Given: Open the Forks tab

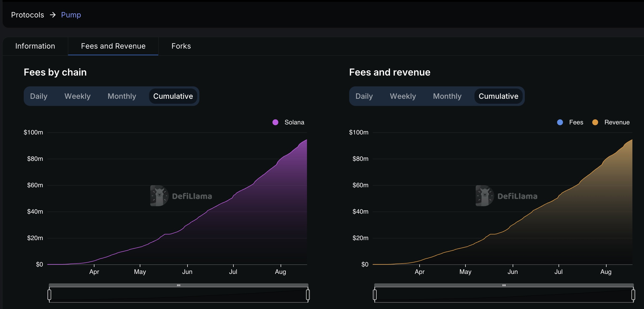Looking at the screenshot, I should [x=181, y=46].
